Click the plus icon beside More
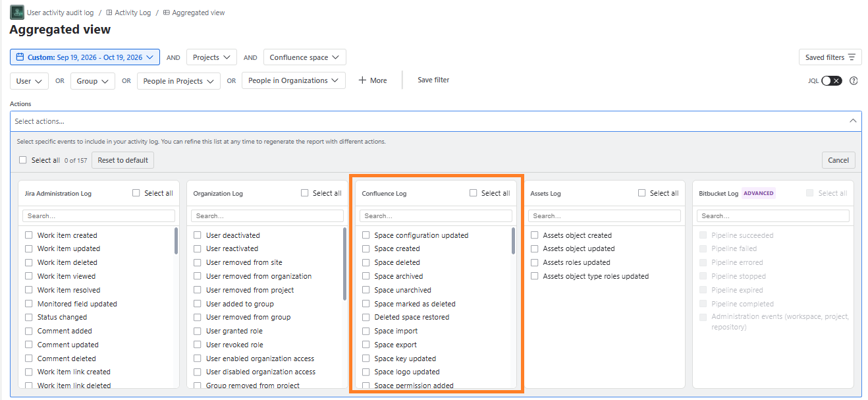This screenshot has width=868, height=400. tap(362, 80)
